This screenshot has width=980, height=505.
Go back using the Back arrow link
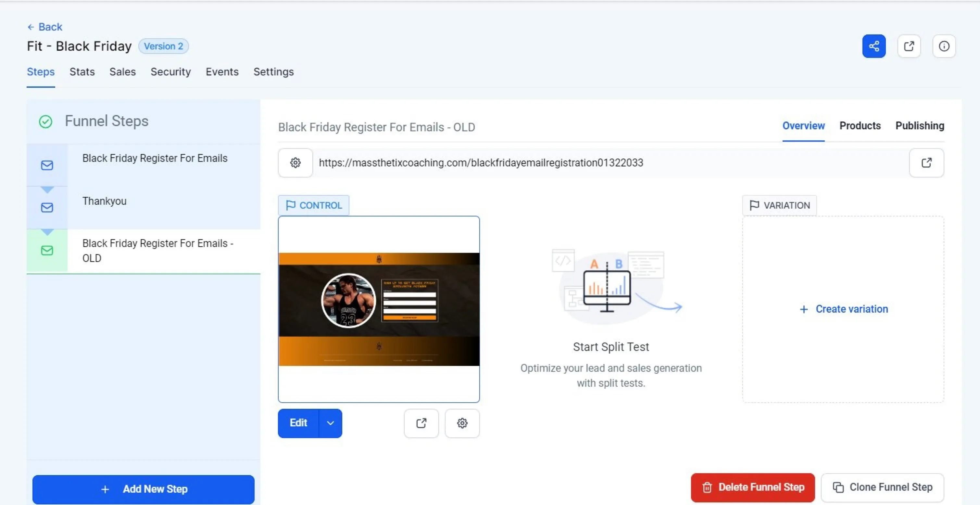44,27
